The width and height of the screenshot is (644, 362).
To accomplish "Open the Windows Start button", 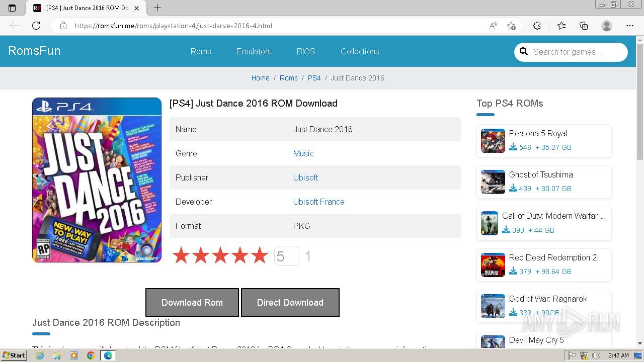I will click(x=14, y=355).
